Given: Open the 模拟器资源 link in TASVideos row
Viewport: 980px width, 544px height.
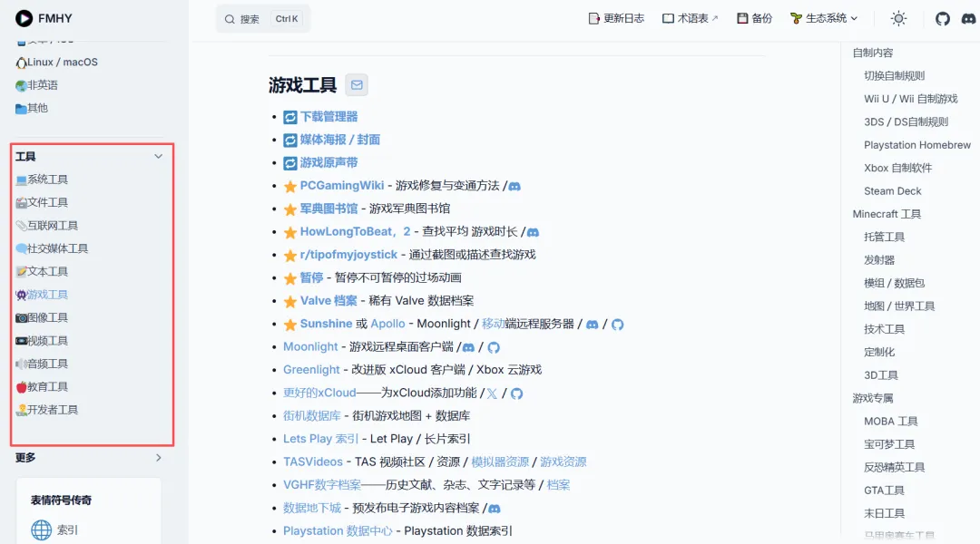Looking at the screenshot, I should pyautogui.click(x=500, y=462).
